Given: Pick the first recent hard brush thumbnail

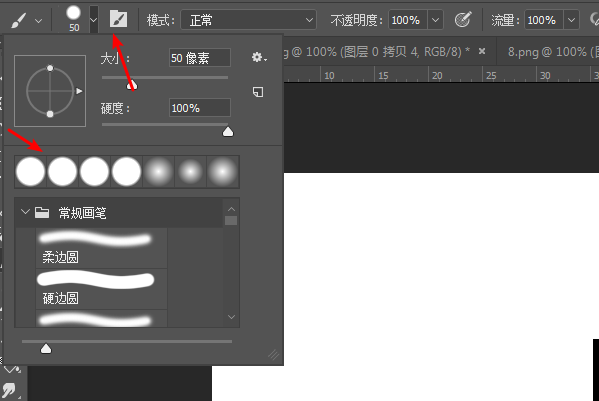Looking at the screenshot, I should [x=31, y=172].
